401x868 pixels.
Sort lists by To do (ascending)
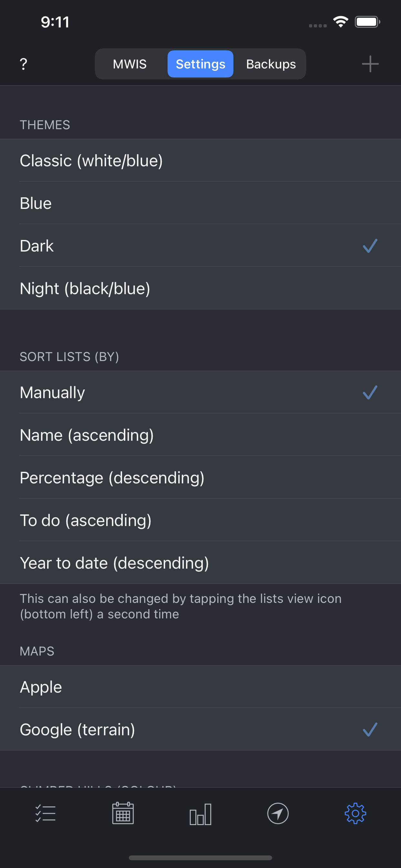[200, 520]
